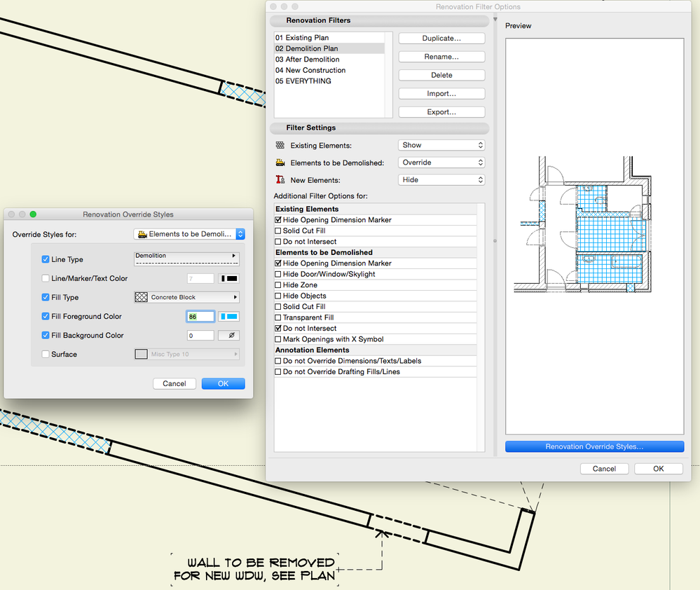Open Demolition line type popup
This screenshot has height=590, width=700.
tap(186, 259)
